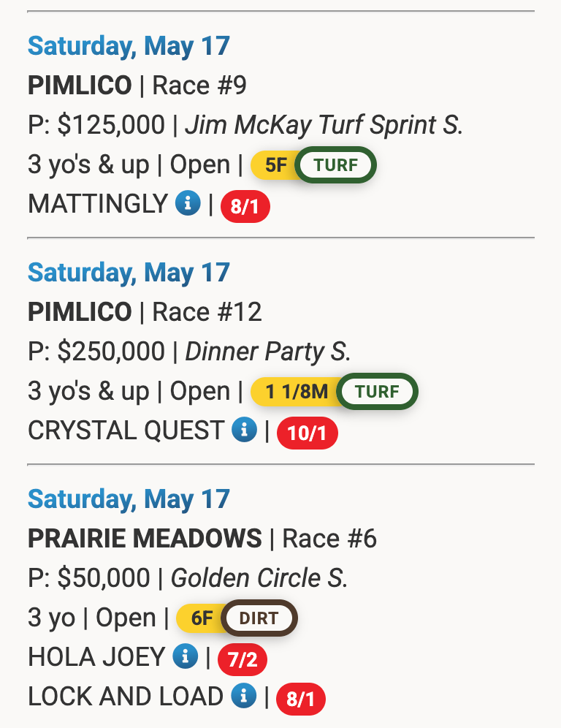Screen dimensions: 561x728
Task: Open the info icon beside LOCK AND LOAD
Action: (243, 697)
